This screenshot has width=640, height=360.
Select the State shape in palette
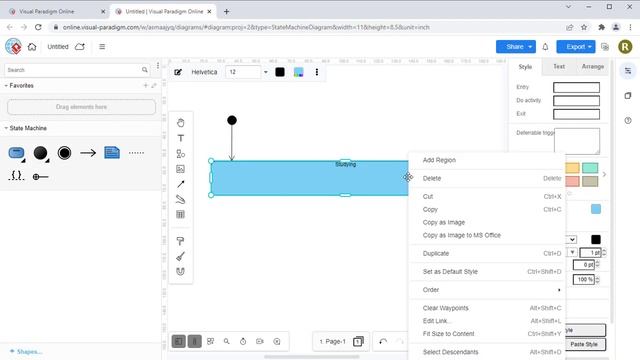click(16, 153)
